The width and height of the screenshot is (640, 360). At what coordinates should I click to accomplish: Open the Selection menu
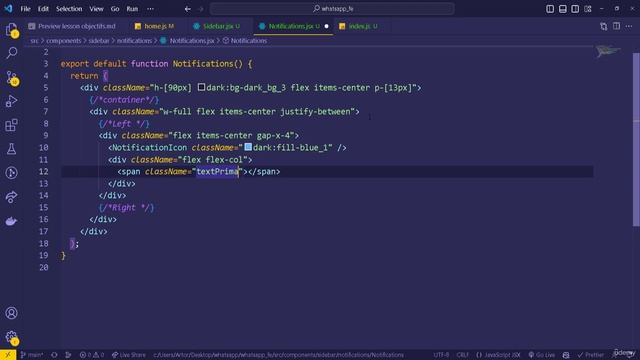click(69, 9)
